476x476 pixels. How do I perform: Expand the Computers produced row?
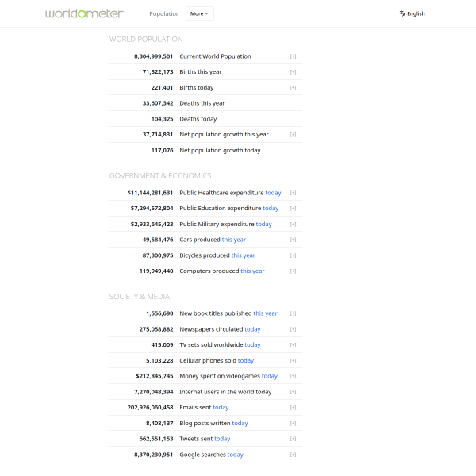(x=293, y=271)
